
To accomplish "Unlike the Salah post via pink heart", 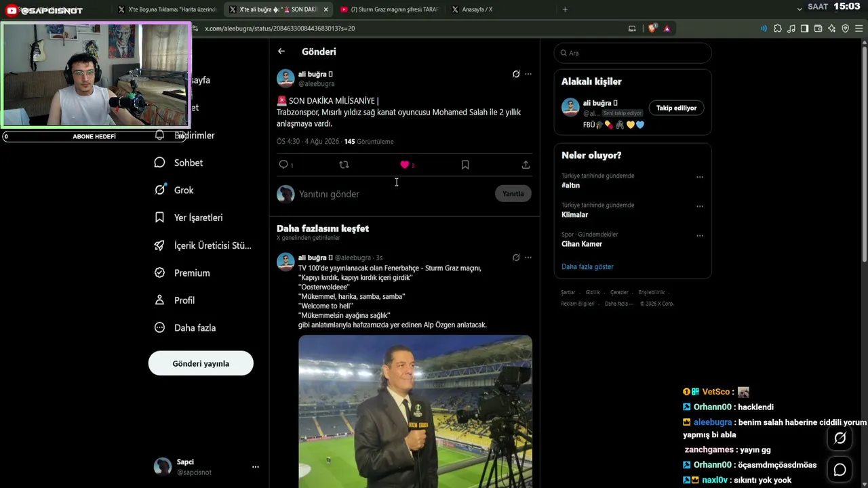I will coord(405,165).
